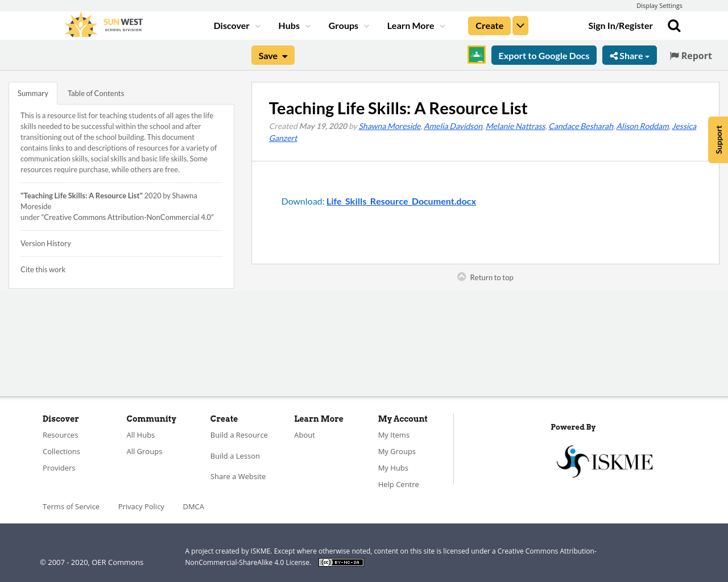The width and height of the screenshot is (728, 582).
Task: Open Version History
Action: [45, 242]
